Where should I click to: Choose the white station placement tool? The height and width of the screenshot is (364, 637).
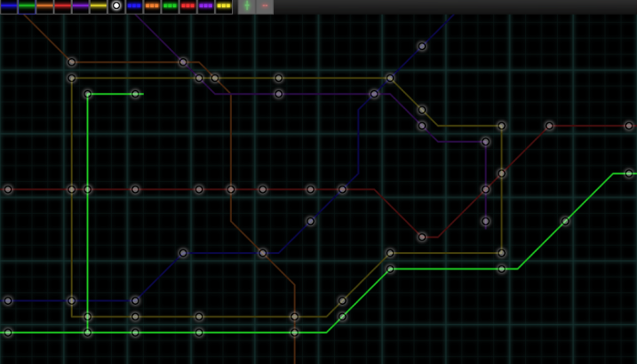116,6
